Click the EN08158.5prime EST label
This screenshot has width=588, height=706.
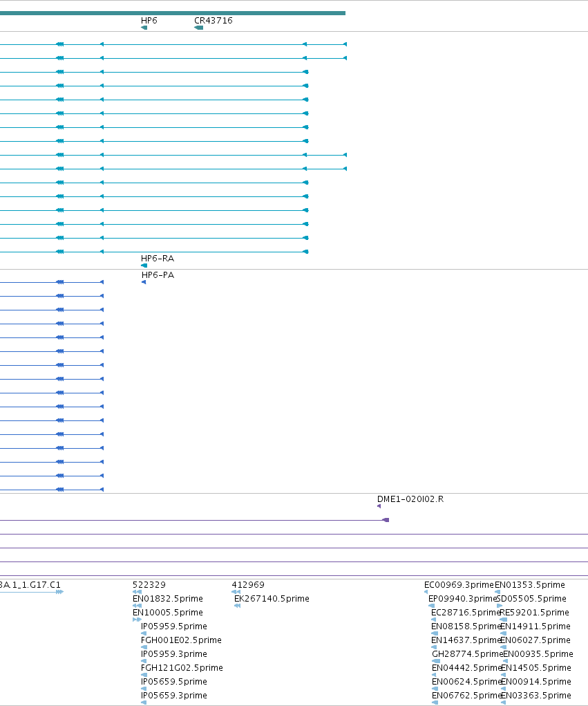click(466, 626)
